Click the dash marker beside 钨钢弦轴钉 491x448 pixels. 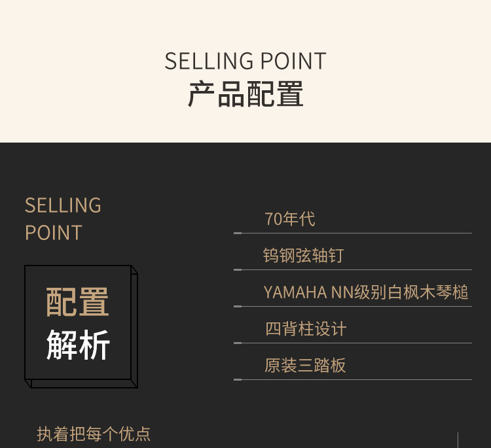point(238,269)
